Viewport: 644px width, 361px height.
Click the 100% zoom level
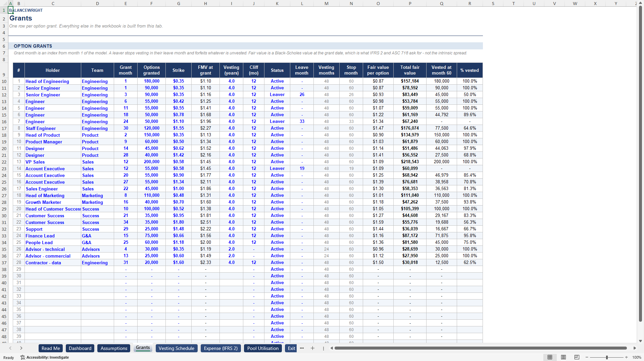pos(637,357)
